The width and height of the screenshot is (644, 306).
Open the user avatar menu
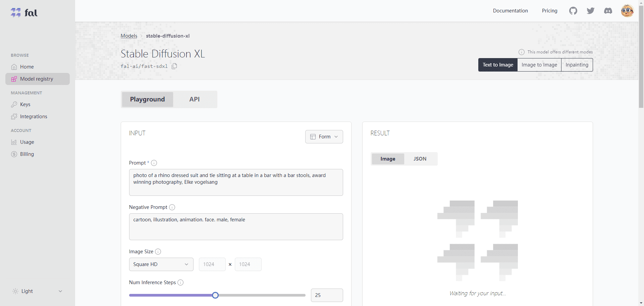point(627,11)
